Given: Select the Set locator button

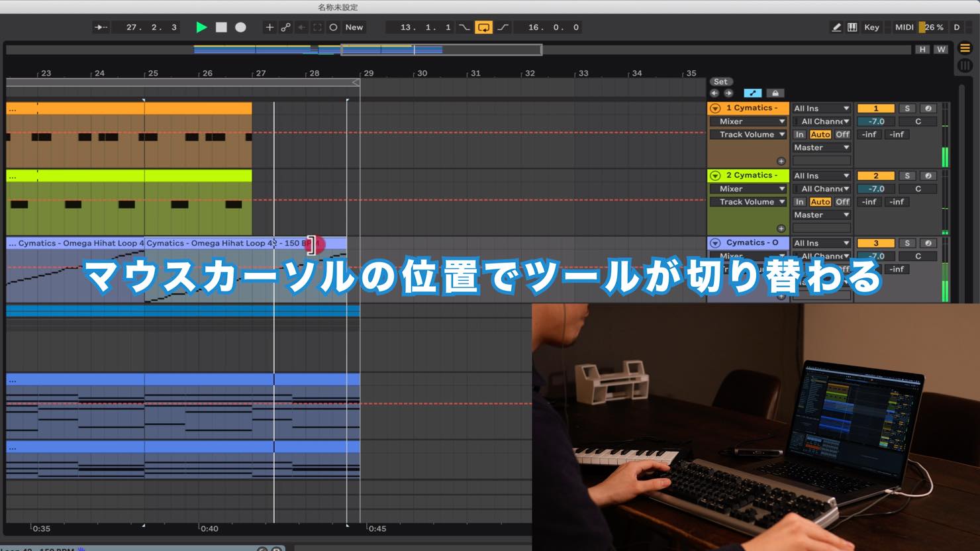Looking at the screenshot, I should 720,82.
